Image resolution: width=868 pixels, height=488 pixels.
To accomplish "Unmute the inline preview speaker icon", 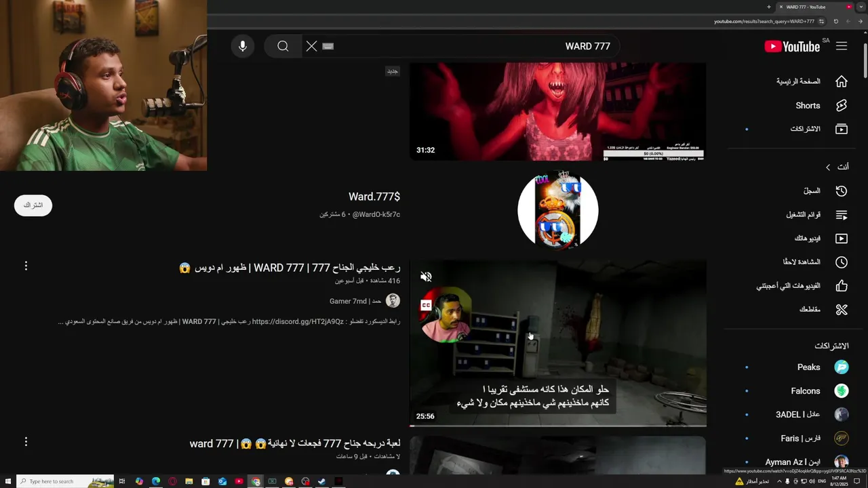I will click(x=426, y=277).
